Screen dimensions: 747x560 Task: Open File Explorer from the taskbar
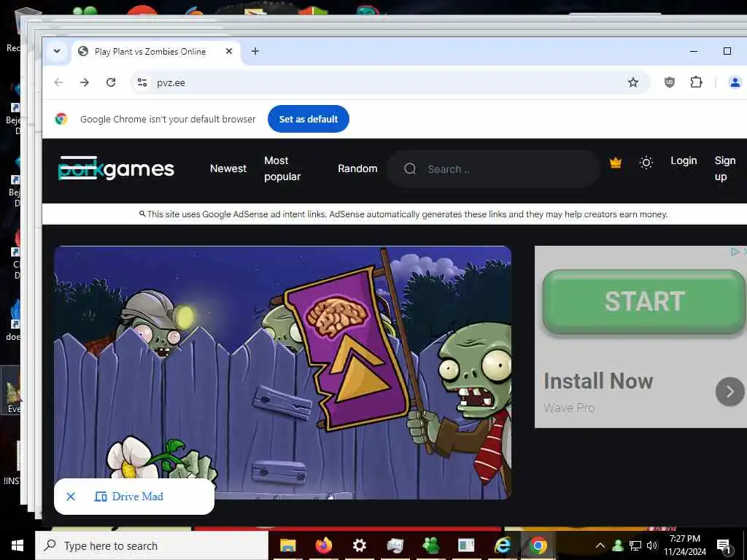click(x=287, y=545)
